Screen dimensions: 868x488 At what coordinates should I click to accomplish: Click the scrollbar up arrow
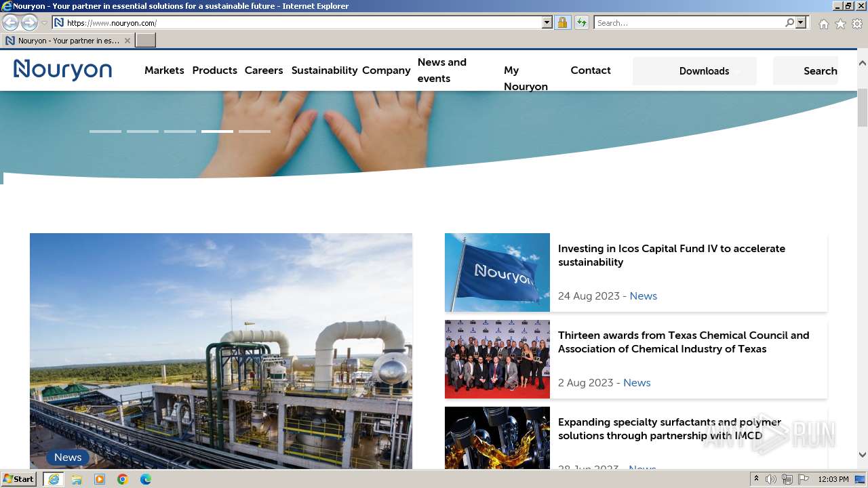[863, 63]
